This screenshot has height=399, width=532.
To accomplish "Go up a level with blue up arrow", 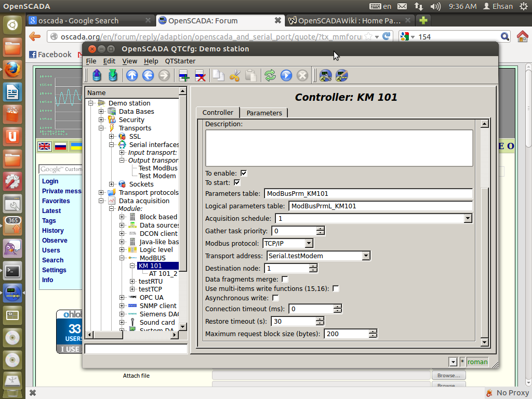I will [x=132, y=76].
